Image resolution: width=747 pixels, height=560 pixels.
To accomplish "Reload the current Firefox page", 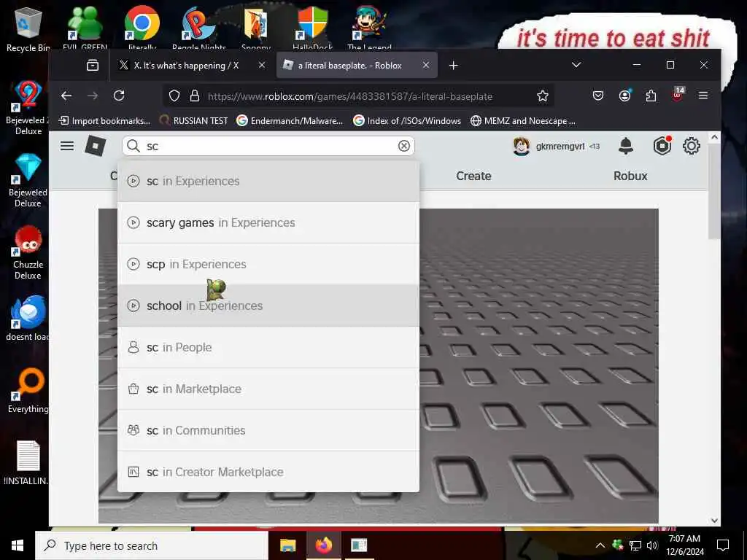I will click(119, 96).
